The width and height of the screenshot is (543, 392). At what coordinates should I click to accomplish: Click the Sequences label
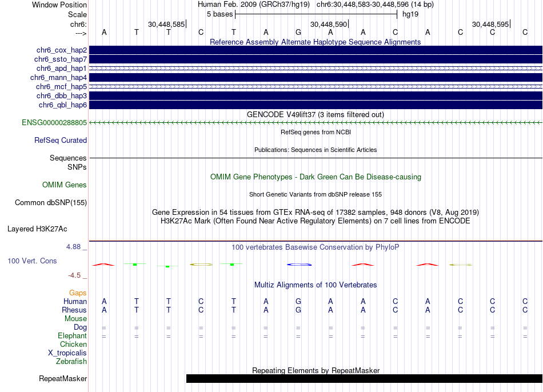[68, 158]
